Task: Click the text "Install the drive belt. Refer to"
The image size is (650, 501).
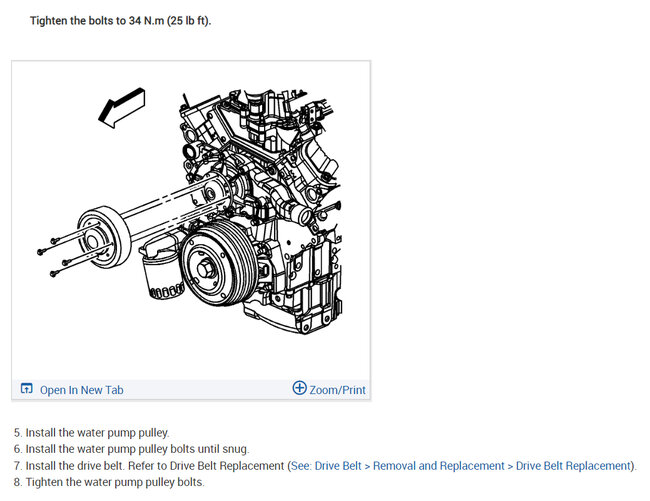Action: 96,466
